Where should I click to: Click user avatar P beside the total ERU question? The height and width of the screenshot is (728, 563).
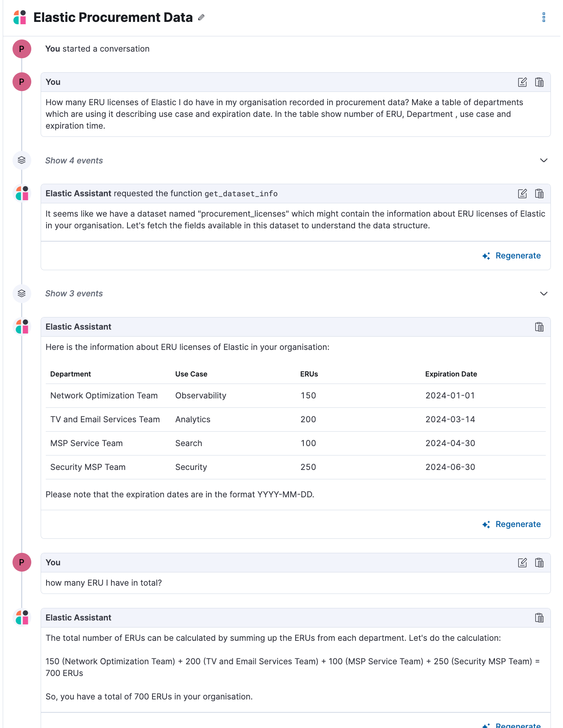[x=22, y=562]
